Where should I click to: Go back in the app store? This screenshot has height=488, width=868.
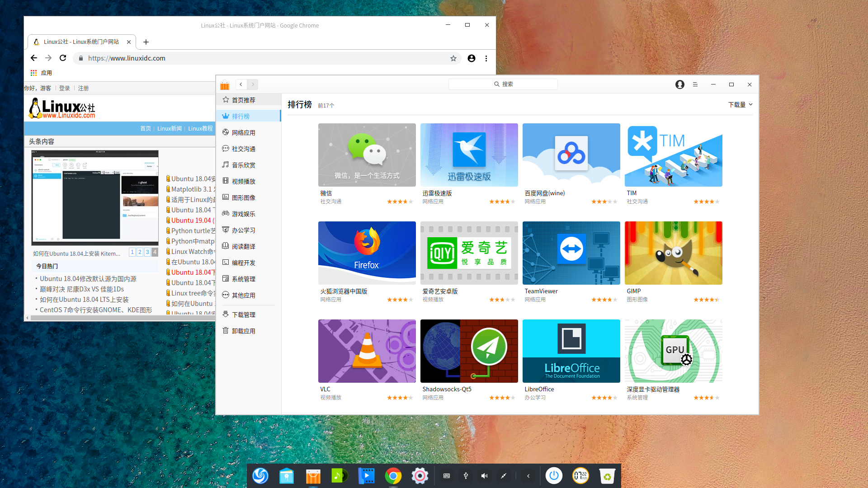tap(241, 84)
